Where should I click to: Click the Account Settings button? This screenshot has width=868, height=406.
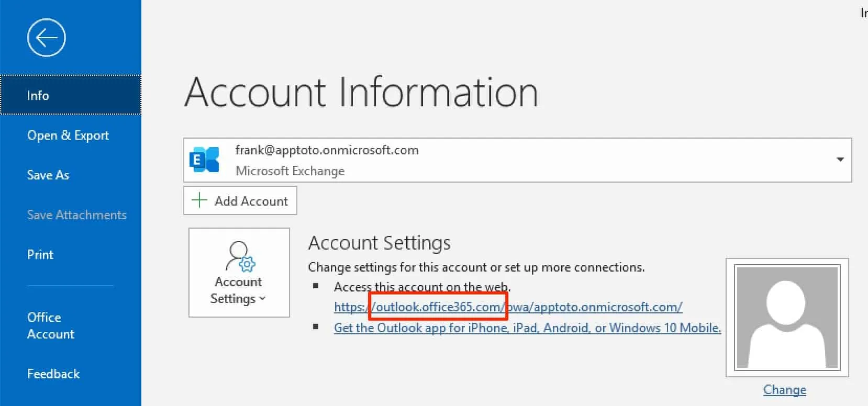(238, 272)
